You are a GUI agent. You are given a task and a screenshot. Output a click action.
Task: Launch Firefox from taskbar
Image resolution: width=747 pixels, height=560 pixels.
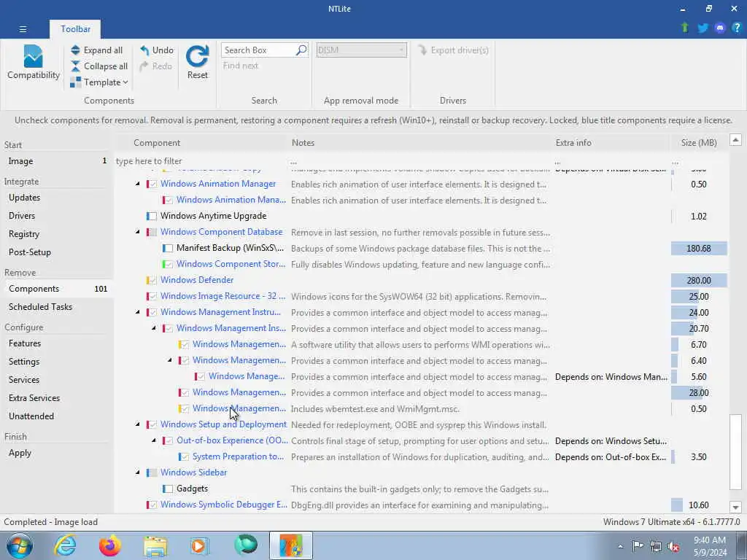point(110,545)
